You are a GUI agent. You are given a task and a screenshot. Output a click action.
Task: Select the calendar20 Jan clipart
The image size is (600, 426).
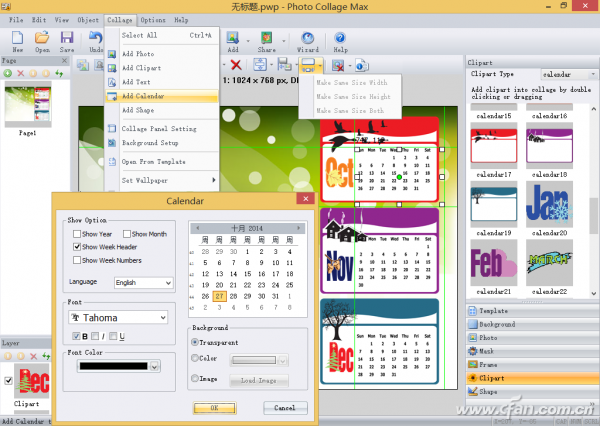pos(549,204)
